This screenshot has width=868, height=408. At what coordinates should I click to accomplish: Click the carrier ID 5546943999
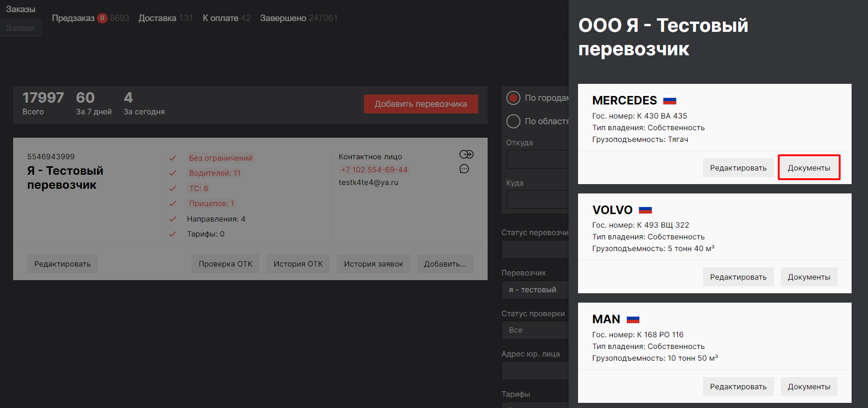(x=51, y=156)
